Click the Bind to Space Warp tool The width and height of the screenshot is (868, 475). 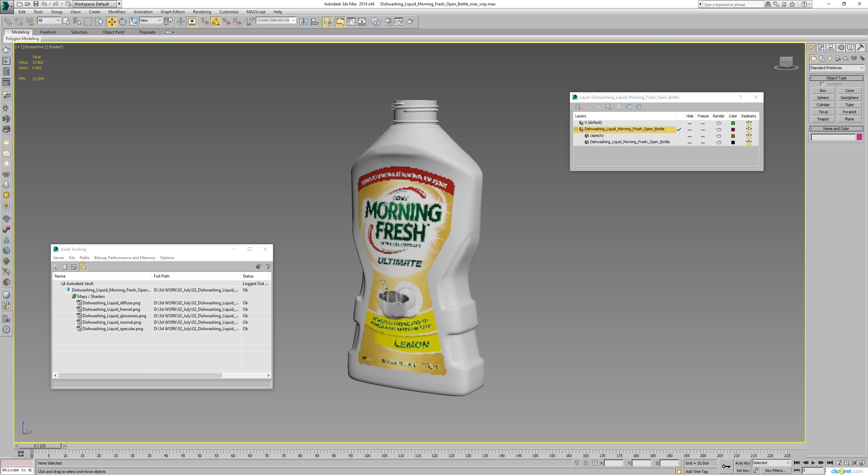point(30,22)
